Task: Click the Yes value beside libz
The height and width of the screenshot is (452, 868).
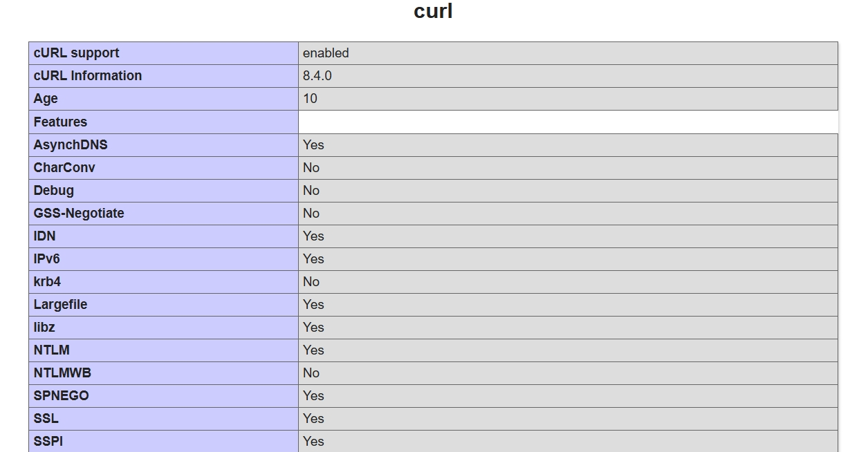Action: coord(313,328)
